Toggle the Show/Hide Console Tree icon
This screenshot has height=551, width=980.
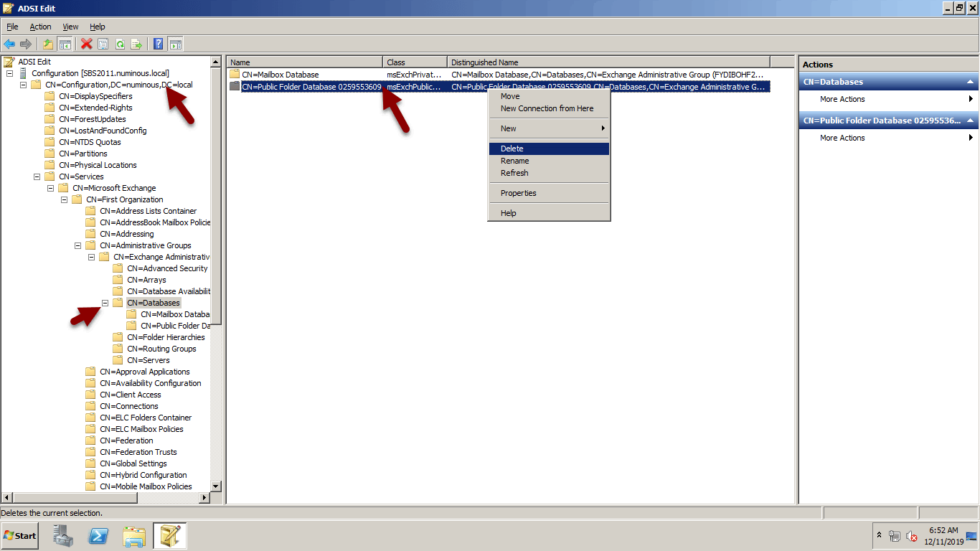(65, 44)
